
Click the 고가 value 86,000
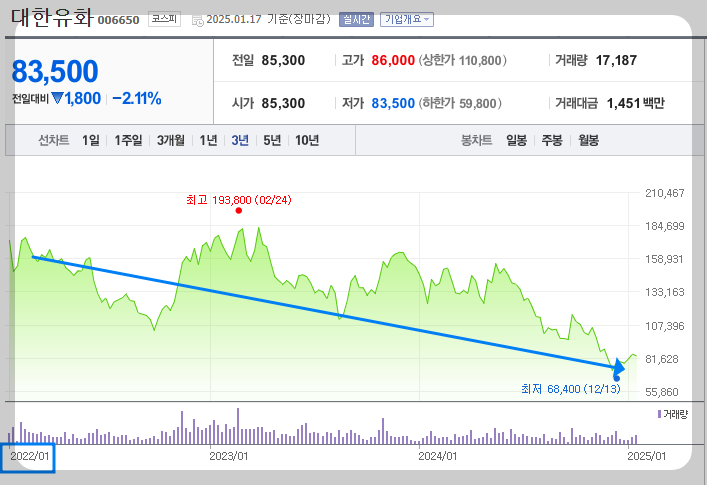393,60
